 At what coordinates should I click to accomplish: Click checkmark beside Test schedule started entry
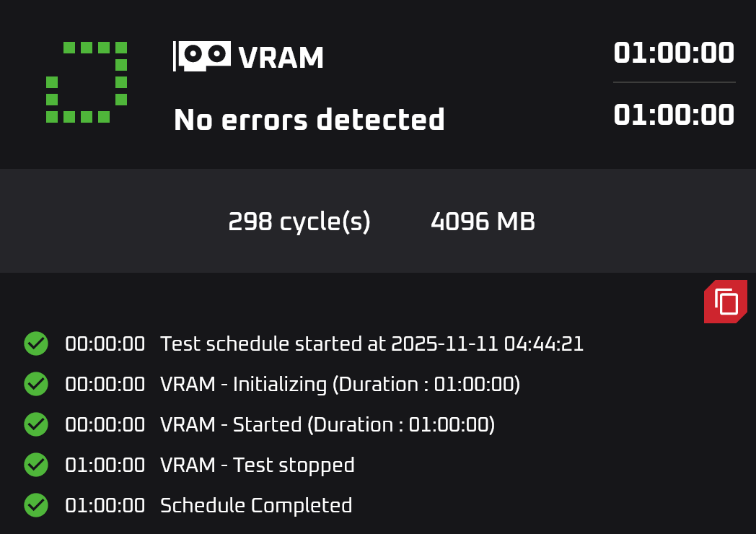[36, 343]
